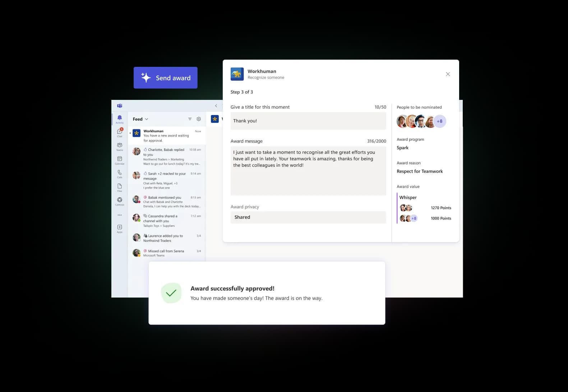Click Workhuman app logo in dialog

pyautogui.click(x=237, y=74)
